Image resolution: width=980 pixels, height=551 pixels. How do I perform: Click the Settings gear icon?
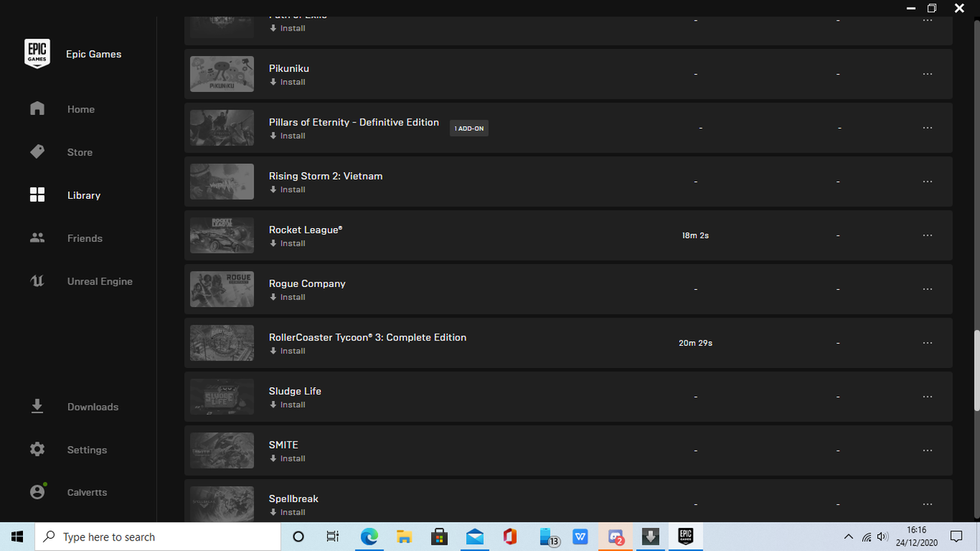coord(37,449)
